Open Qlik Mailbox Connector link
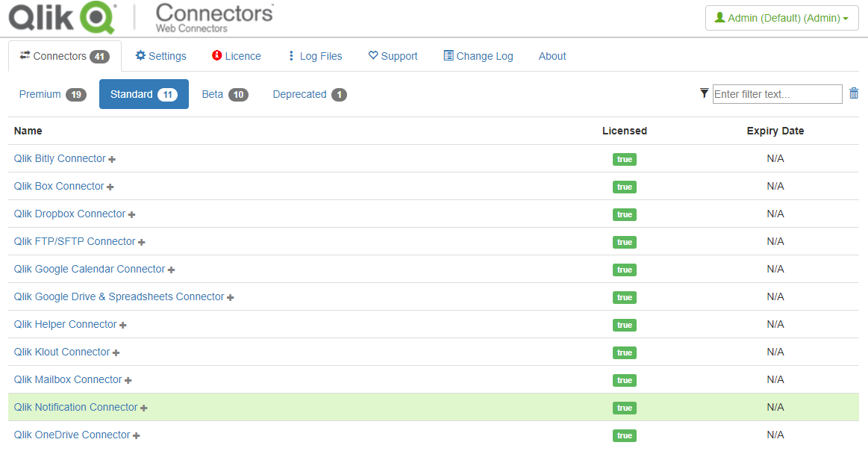The width and height of the screenshot is (868, 457). [68, 380]
